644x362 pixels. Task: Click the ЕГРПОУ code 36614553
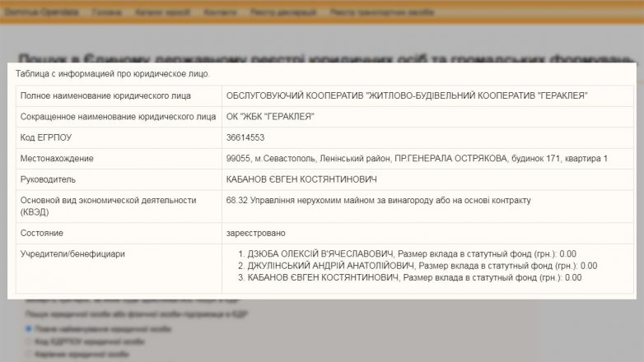[245, 137]
